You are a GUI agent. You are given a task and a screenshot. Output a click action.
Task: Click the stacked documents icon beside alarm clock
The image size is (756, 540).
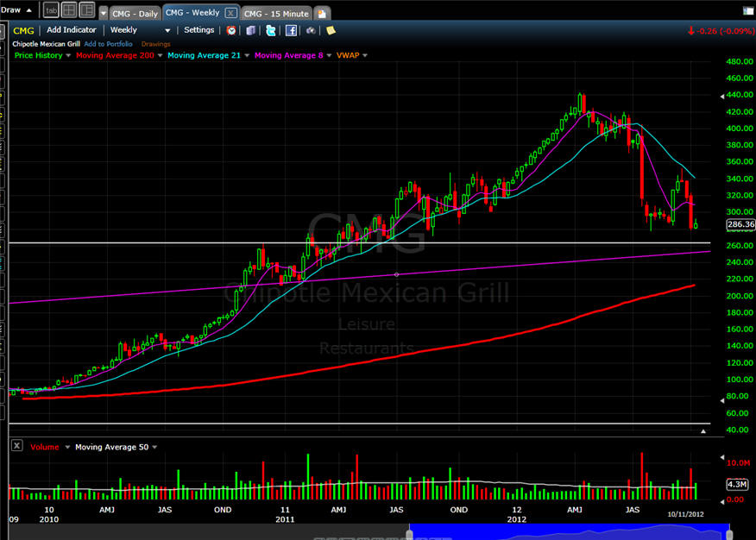[251, 30]
